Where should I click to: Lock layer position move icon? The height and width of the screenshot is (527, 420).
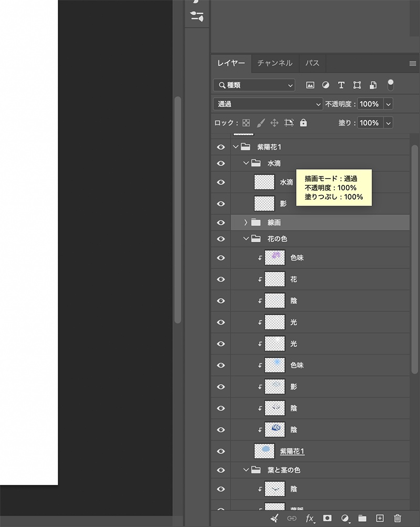click(274, 122)
